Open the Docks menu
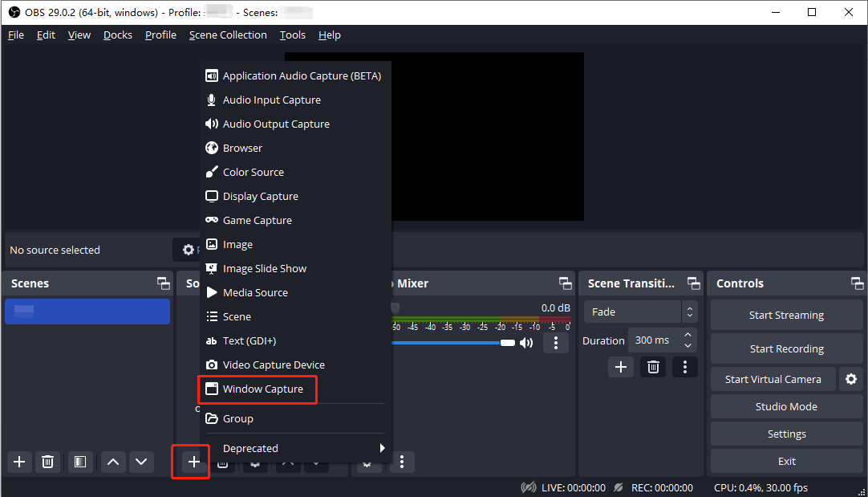Image resolution: width=868 pixels, height=497 pixels. [x=118, y=35]
